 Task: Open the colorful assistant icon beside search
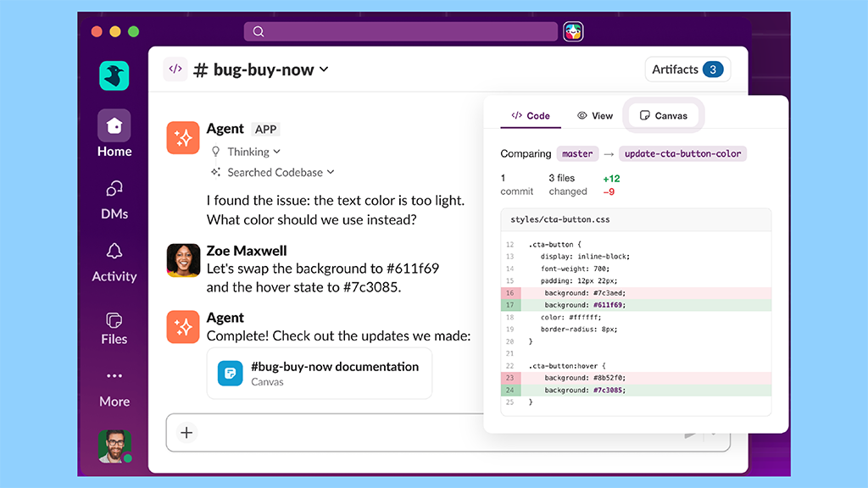(x=573, y=31)
